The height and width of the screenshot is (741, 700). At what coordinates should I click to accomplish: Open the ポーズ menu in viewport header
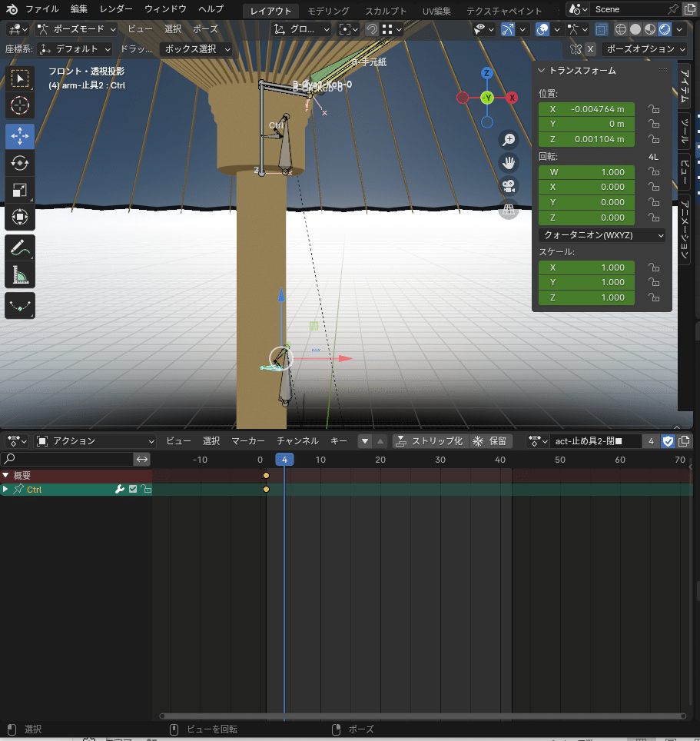point(205,29)
